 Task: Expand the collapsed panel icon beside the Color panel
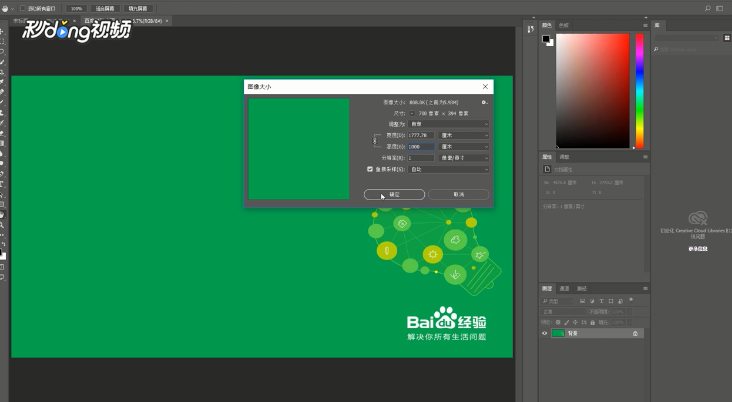(530, 29)
